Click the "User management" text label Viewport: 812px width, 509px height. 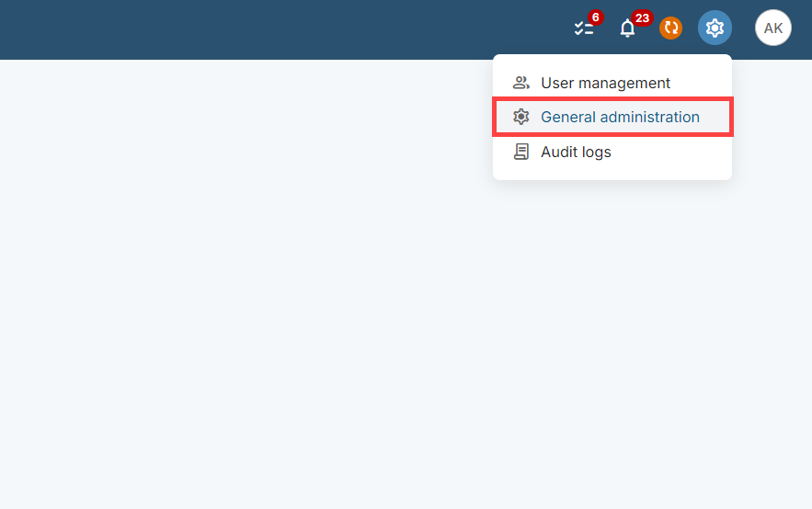pos(605,83)
